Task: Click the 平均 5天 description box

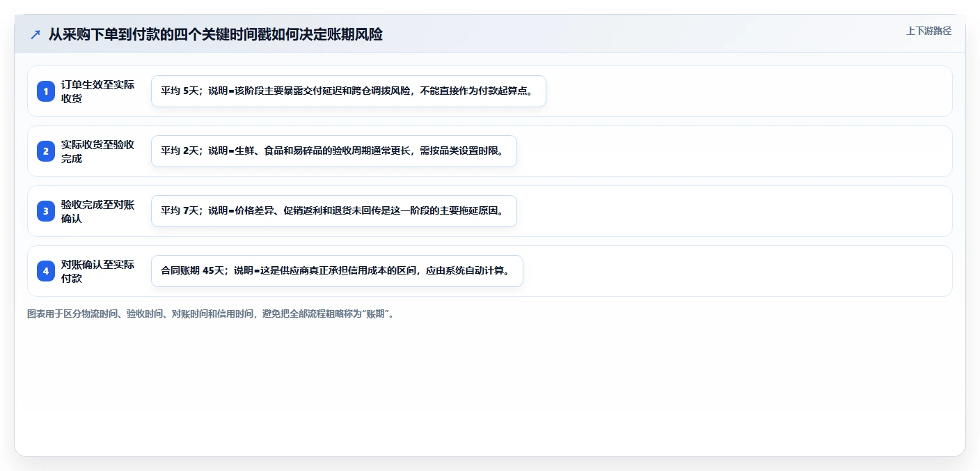Action: pyautogui.click(x=349, y=91)
